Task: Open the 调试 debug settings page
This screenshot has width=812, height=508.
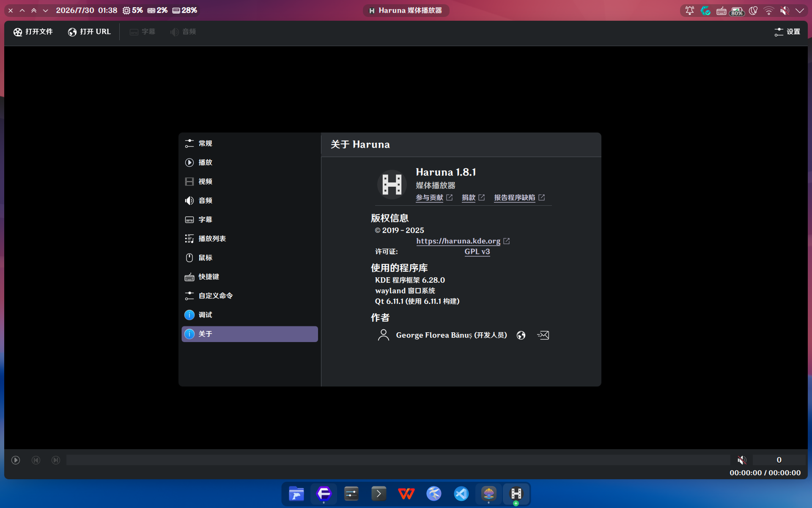Action: click(x=250, y=315)
